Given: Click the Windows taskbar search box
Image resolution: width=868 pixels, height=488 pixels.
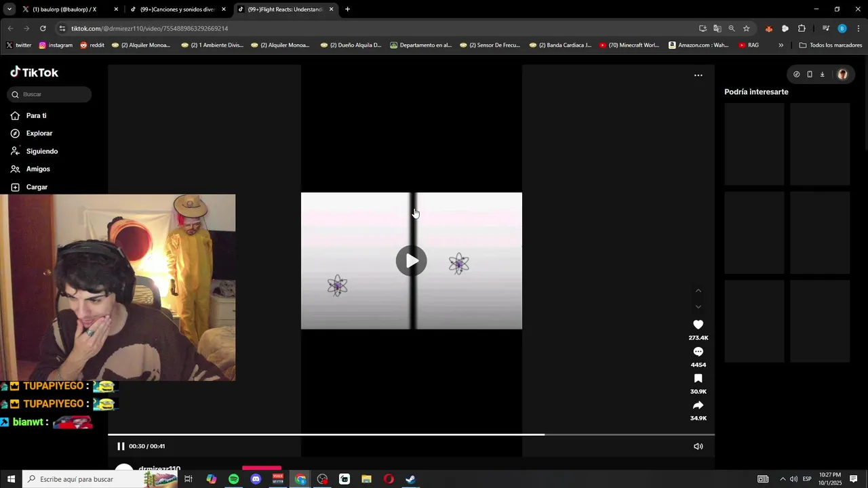Looking at the screenshot, I should pyautogui.click(x=100, y=479).
